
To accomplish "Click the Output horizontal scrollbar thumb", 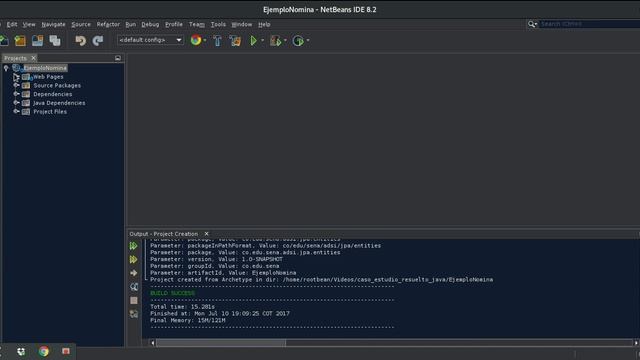I will click(221, 343).
